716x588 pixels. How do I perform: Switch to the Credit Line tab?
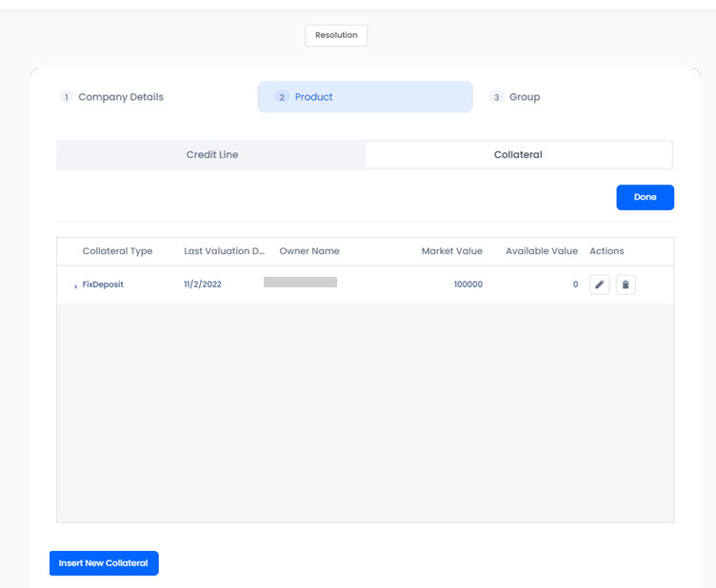pos(211,154)
